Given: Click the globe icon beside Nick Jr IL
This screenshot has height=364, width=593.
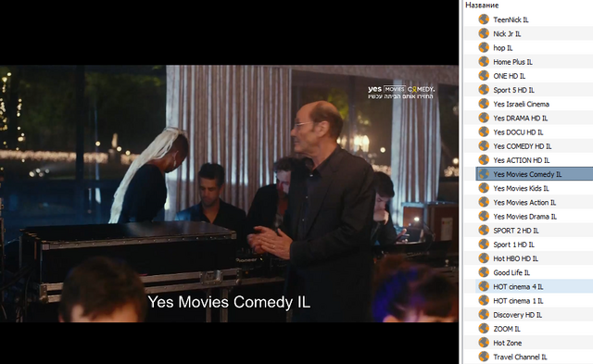Looking at the screenshot, I should point(484,33).
